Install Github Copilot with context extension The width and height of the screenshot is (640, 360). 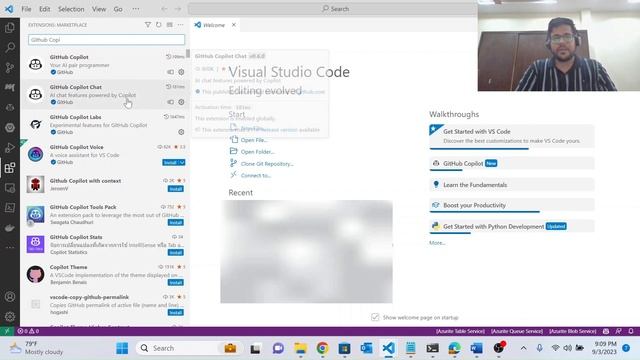coord(176,189)
